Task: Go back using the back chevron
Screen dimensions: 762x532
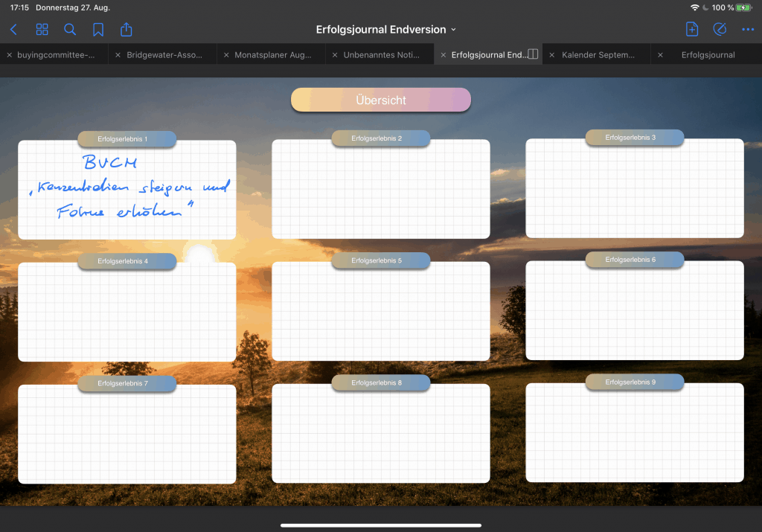Action: tap(13, 30)
